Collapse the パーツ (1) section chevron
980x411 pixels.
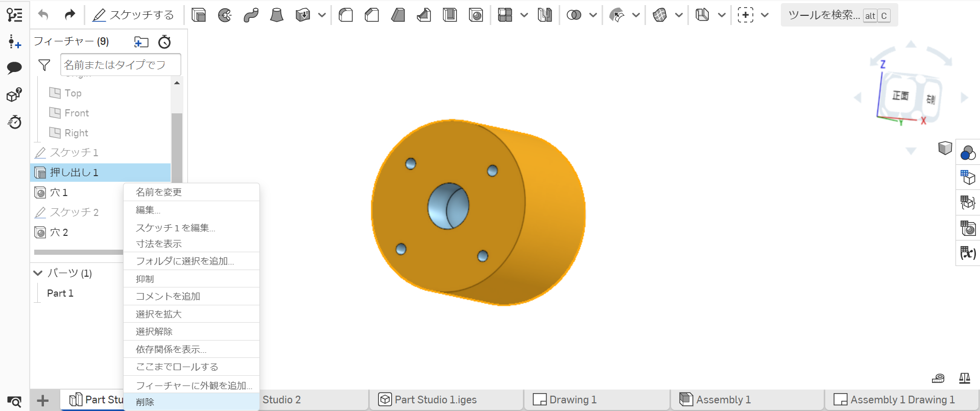pyautogui.click(x=38, y=273)
